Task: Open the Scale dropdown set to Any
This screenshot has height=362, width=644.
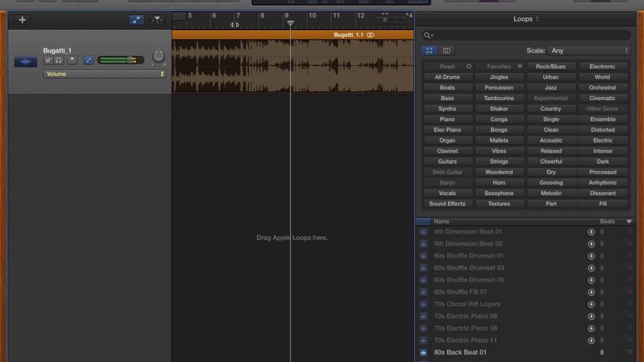Action: (x=589, y=51)
